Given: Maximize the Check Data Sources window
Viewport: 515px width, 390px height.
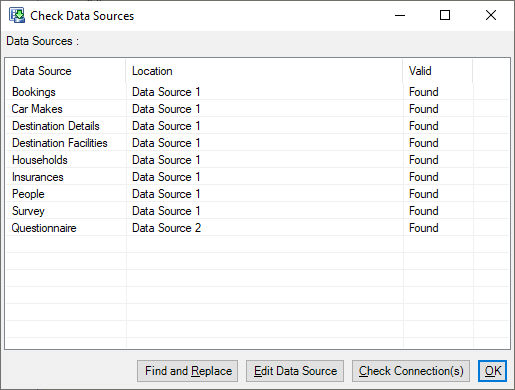Looking at the screenshot, I should click(x=445, y=15).
